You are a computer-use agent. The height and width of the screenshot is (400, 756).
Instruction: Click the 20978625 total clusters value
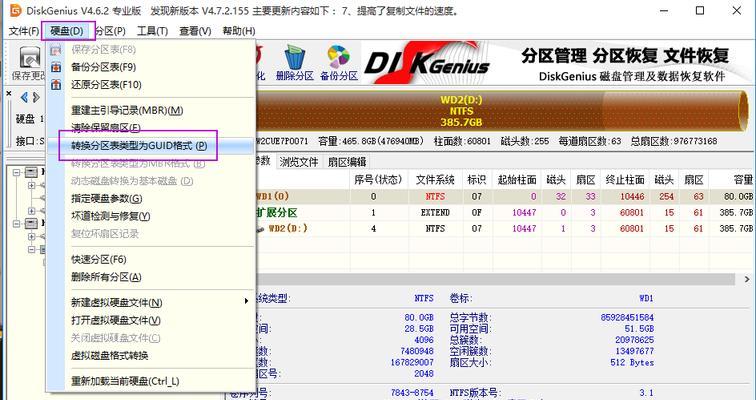pos(634,340)
